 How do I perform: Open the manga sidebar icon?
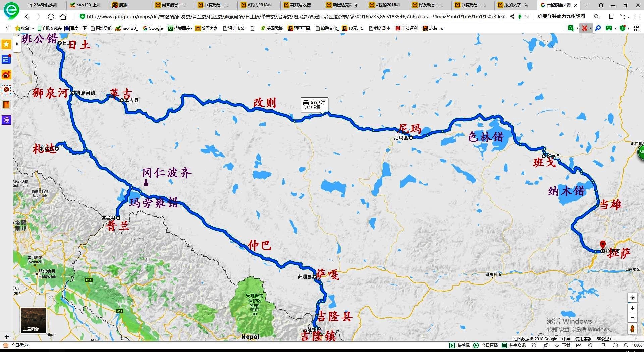click(x=6, y=120)
